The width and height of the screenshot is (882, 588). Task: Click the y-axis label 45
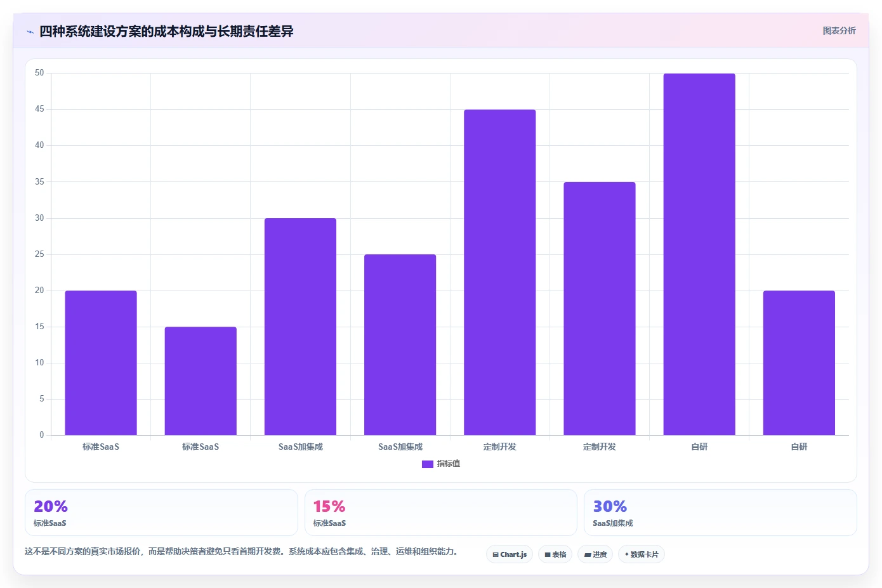click(x=39, y=109)
